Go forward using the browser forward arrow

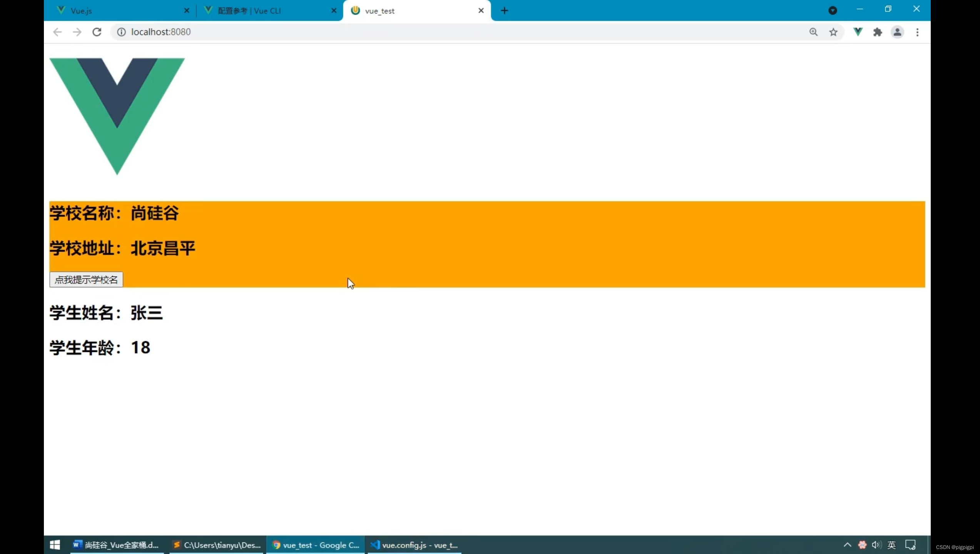77,32
